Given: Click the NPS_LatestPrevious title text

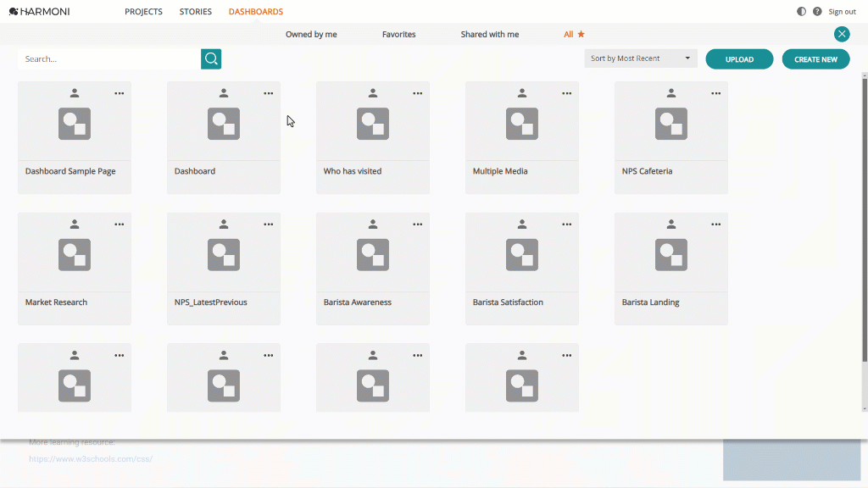Looking at the screenshot, I should pos(210,302).
